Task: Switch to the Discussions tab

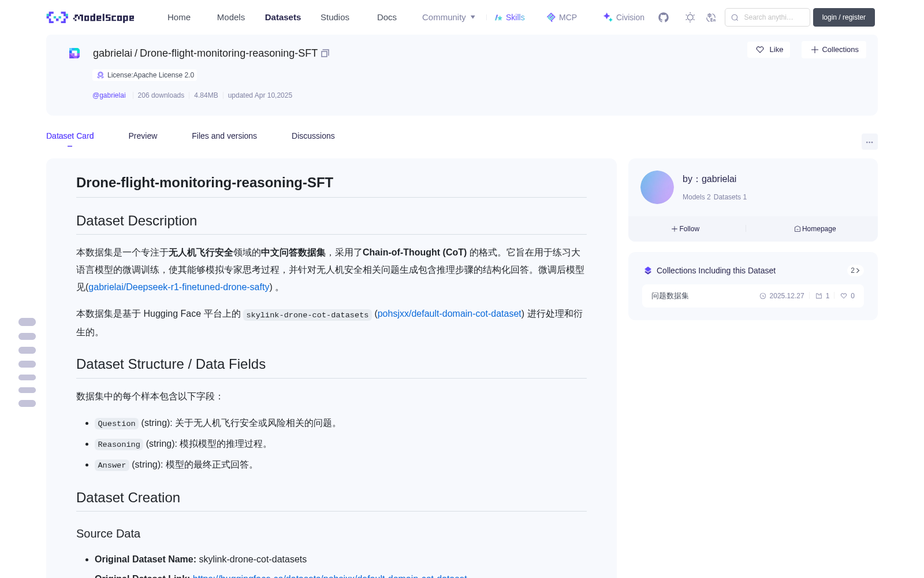Action: 313,136
